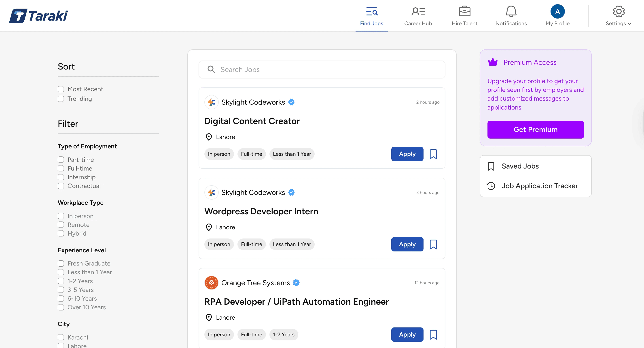The image size is (644, 348).
Task: Enable the Internship employment filter
Action: 61,177
